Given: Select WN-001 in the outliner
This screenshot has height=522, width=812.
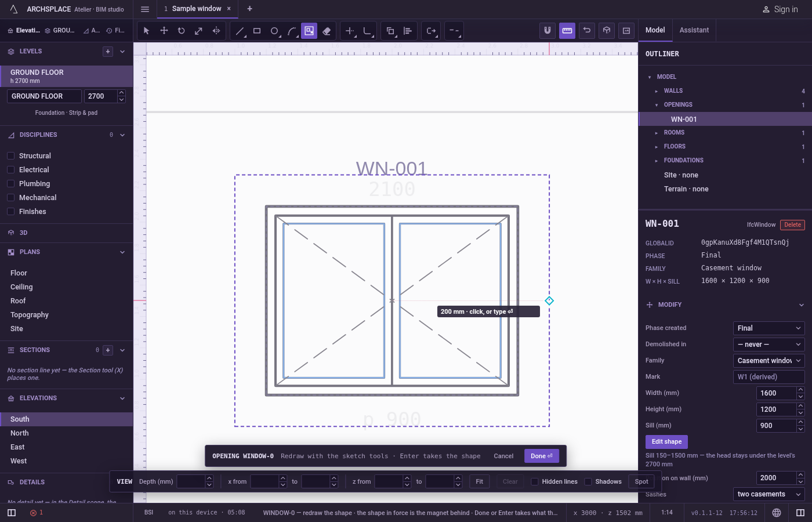Looking at the screenshot, I should point(725,119).
